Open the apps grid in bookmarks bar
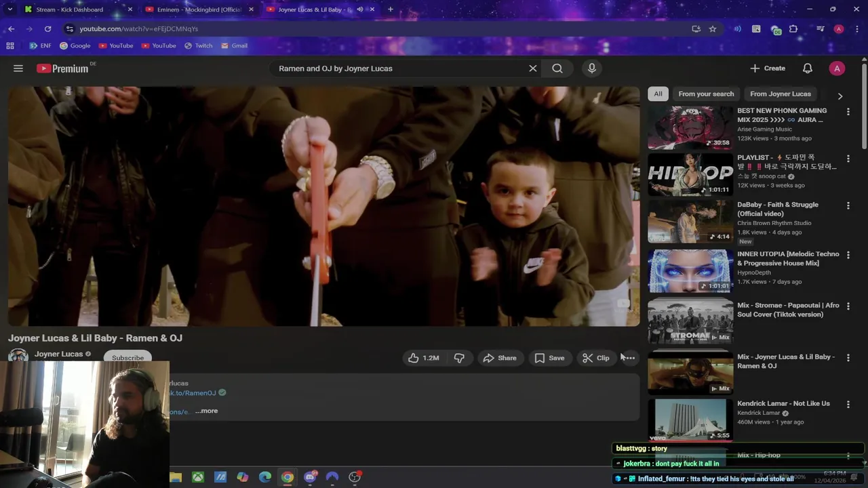 click(x=9, y=46)
